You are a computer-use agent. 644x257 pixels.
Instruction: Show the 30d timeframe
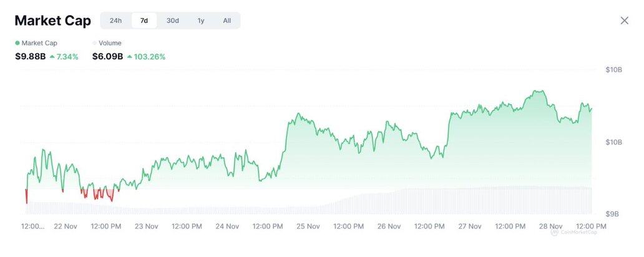[x=172, y=21]
